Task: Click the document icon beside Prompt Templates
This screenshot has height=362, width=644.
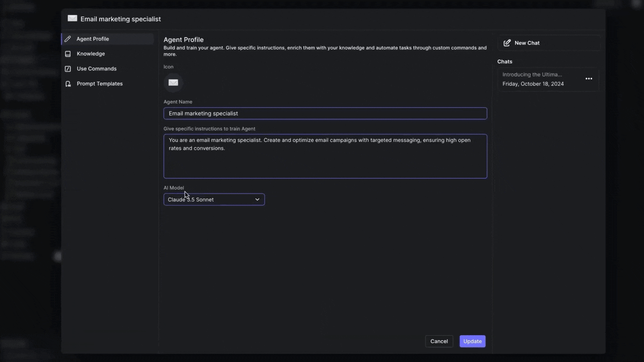Action: click(68, 84)
